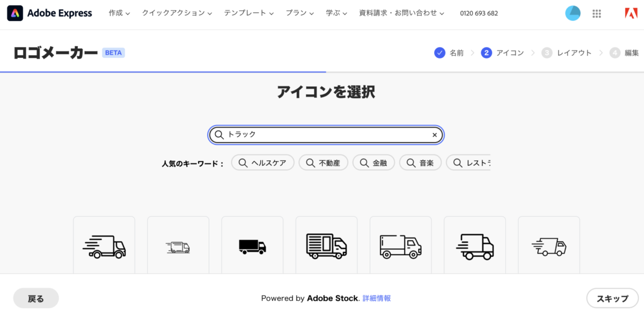Select the first speeding truck icon
This screenshot has height=311, width=644.
[x=104, y=246]
